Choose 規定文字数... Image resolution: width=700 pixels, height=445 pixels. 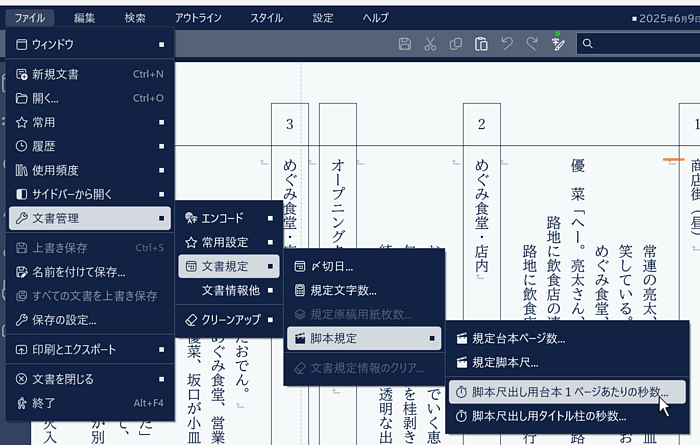click(364, 291)
